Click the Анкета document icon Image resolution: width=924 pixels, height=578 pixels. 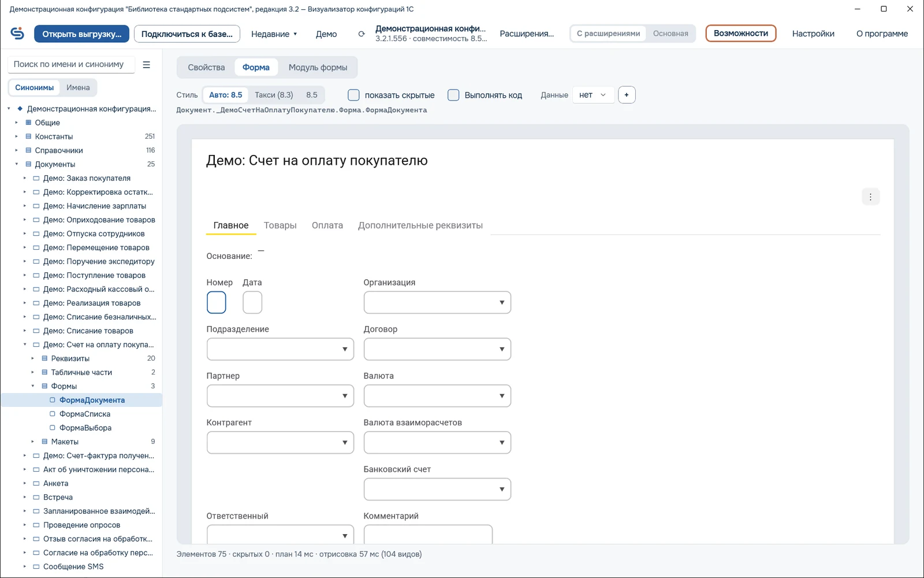pyautogui.click(x=36, y=483)
